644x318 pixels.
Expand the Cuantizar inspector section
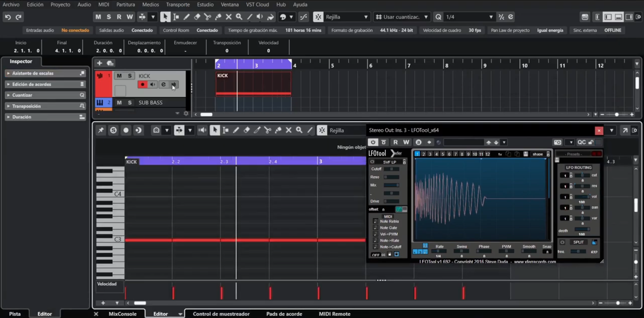(22, 95)
